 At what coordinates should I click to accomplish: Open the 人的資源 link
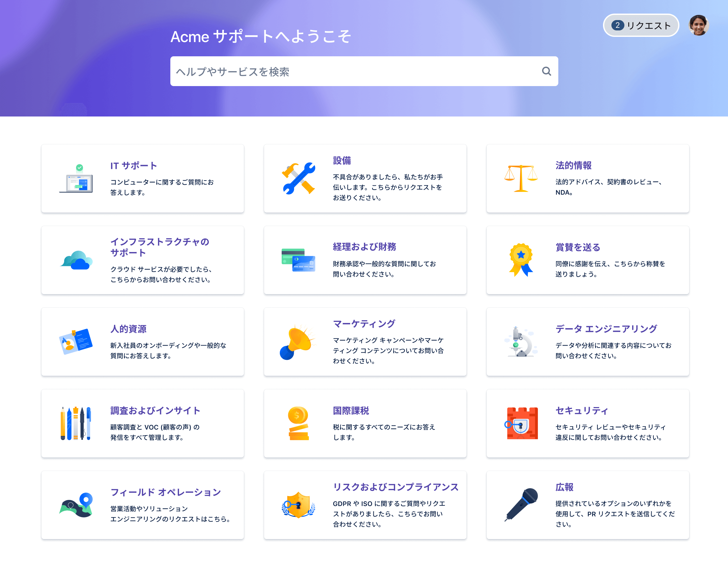(x=128, y=329)
